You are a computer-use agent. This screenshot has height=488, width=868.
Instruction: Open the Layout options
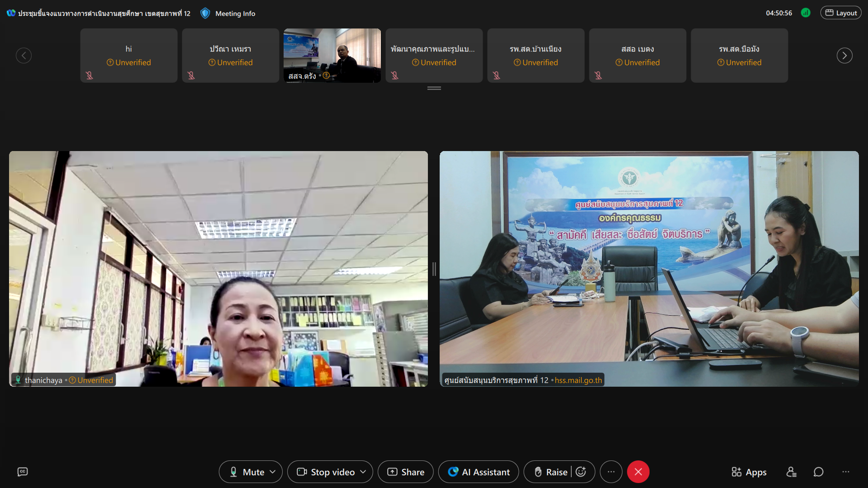tap(841, 13)
